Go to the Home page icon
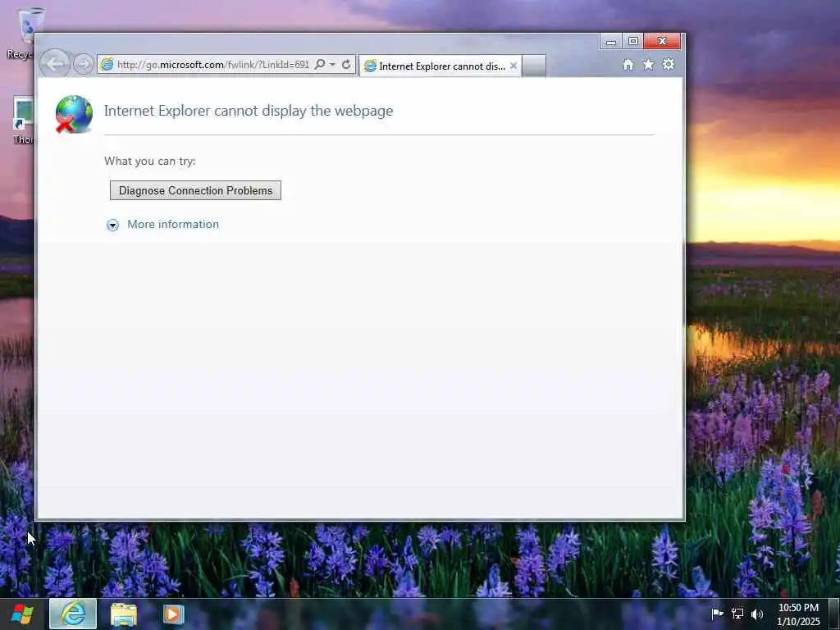This screenshot has height=630, width=840. click(628, 65)
